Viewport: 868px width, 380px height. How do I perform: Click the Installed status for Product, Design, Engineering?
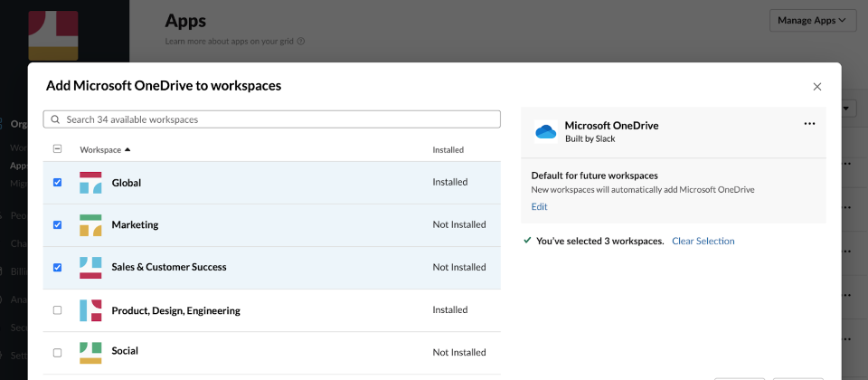[x=450, y=309]
